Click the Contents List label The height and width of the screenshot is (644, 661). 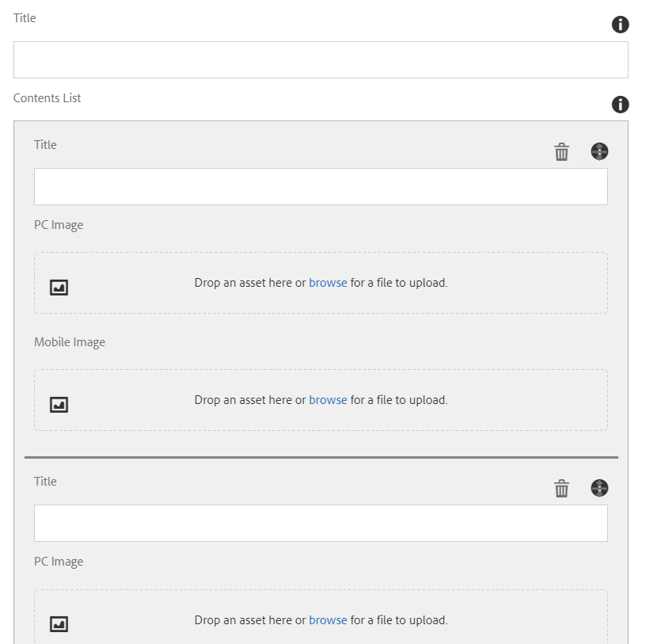47,98
